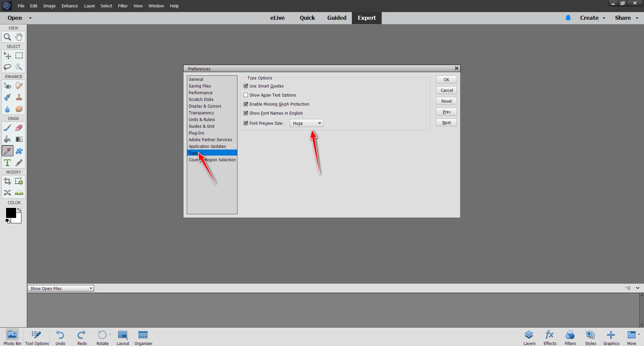Image resolution: width=644 pixels, height=346 pixels.
Task: Click the background color swatch
Action: pyautogui.click(x=18, y=220)
